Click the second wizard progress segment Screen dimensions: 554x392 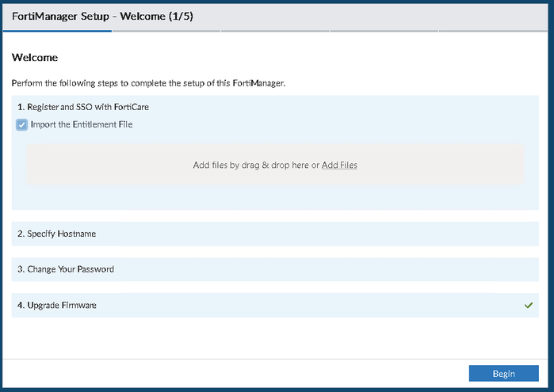pos(166,31)
